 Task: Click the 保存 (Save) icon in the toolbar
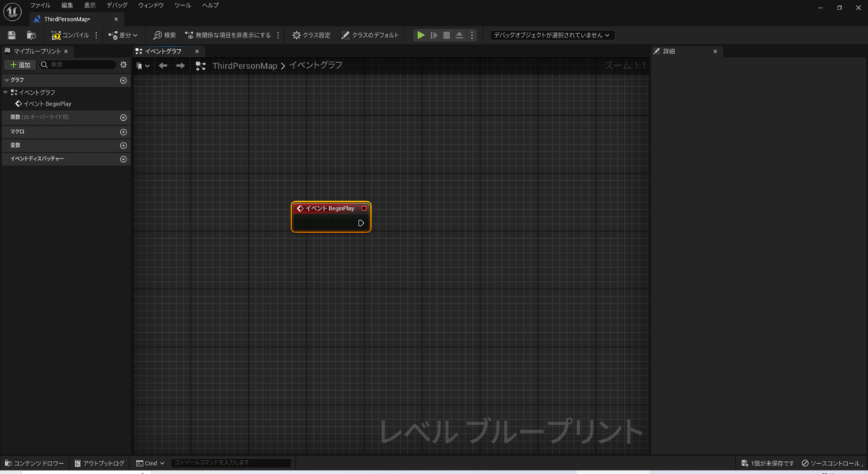[11, 35]
